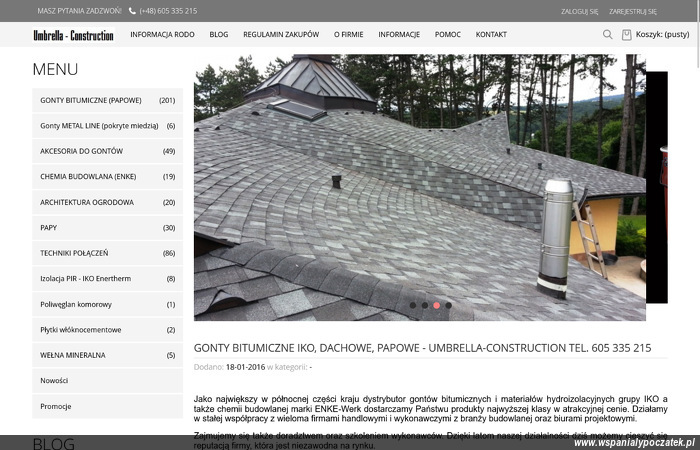Screen dimensions: 700x450
Task: Click the search magnifier icon
Action: pyautogui.click(x=608, y=34)
